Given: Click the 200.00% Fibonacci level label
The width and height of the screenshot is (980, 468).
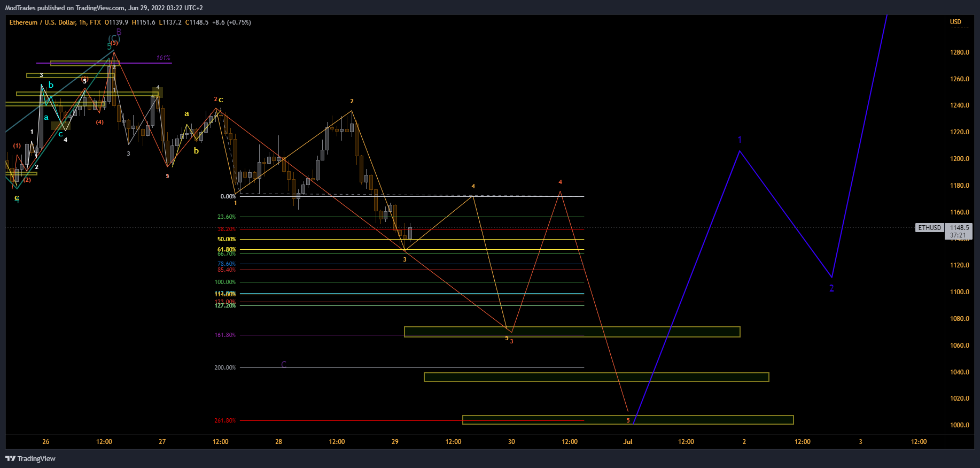Looking at the screenshot, I should click(225, 367).
